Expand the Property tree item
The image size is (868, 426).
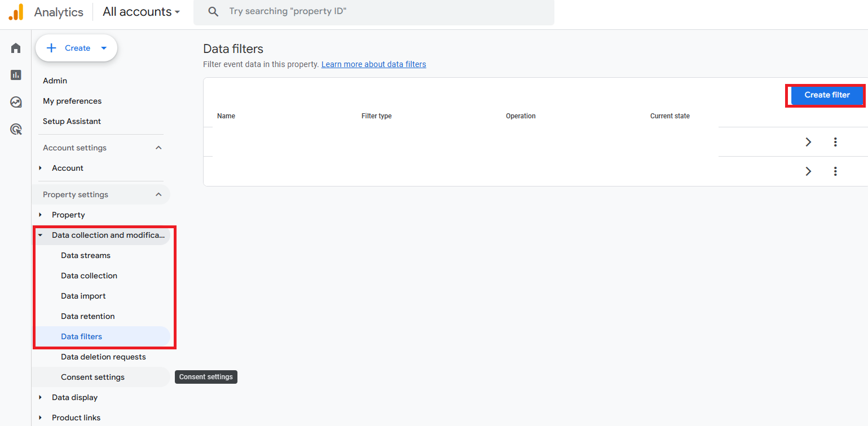coord(40,215)
